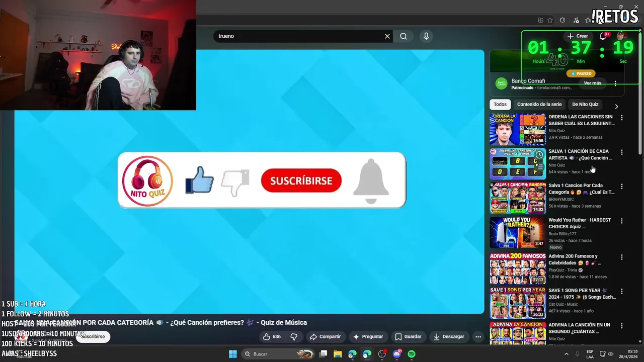Click title 'SALVA 1 CANCIÓN DE CADA ARTISTA'
Viewport: 644px width, 362px height.
tap(580, 154)
